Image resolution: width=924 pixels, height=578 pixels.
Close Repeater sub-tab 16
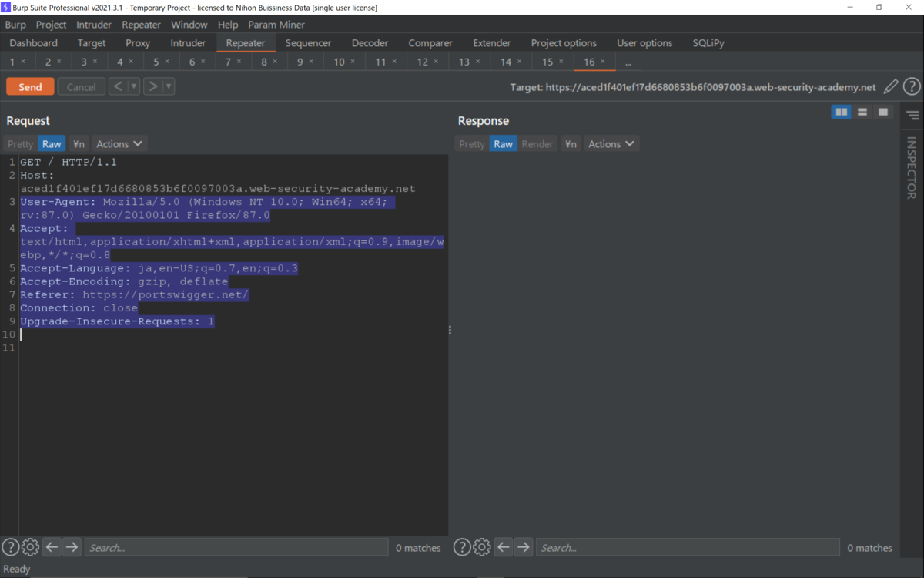[603, 62]
